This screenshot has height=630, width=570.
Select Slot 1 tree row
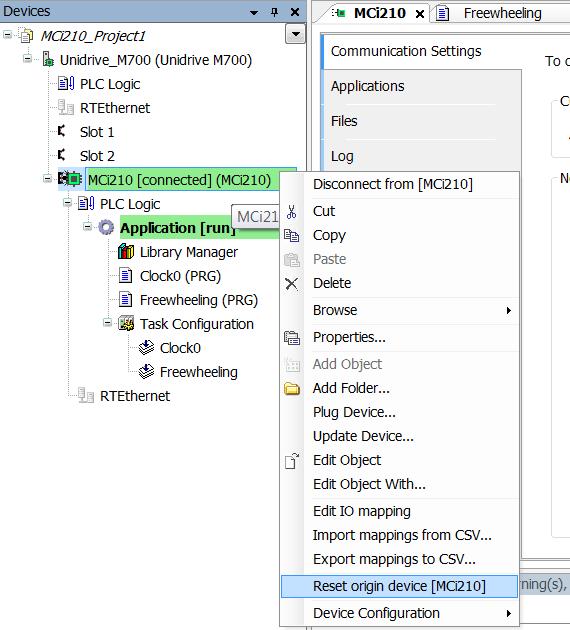point(97,132)
